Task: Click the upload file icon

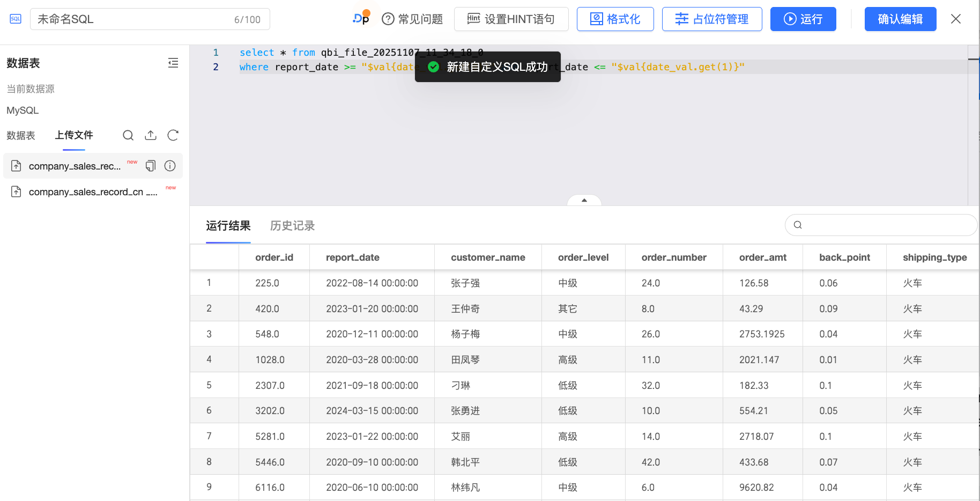Action: pos(151,135)
